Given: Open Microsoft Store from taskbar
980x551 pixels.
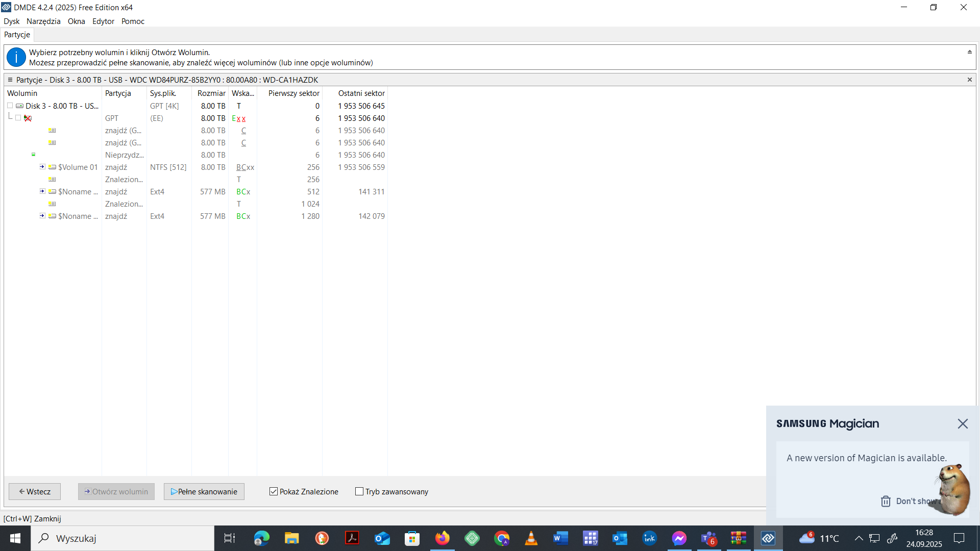Looking at the screenshot, I should 412,538.
